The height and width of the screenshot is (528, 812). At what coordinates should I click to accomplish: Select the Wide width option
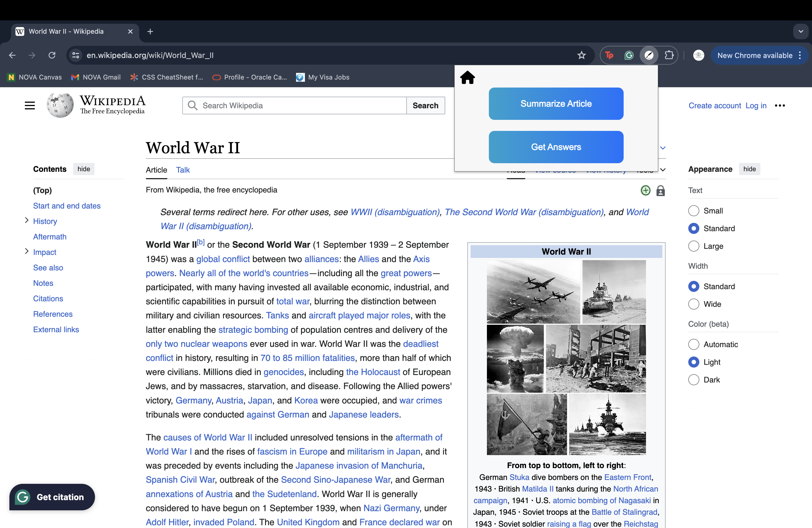point(693,304)
